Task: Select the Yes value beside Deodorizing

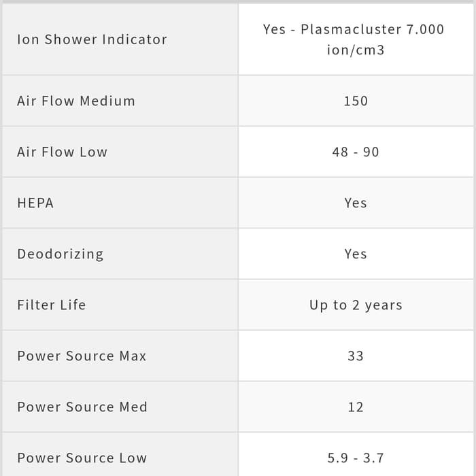Action: point(356,254)
